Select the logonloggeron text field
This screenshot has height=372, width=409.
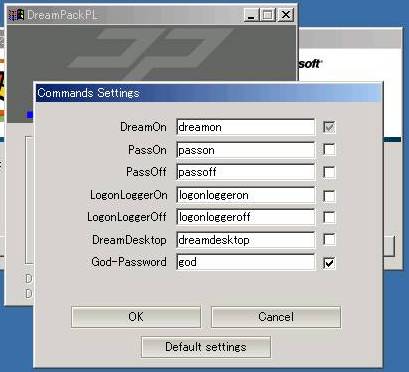246,195
